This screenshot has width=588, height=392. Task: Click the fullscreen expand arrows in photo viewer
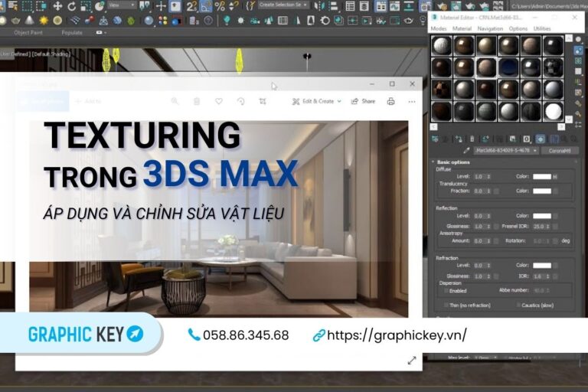click(412, 361)
